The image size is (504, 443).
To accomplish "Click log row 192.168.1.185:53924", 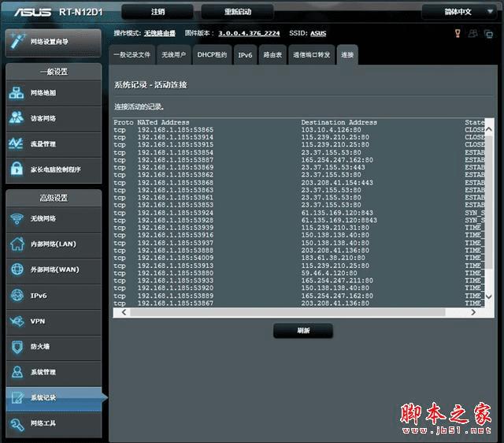I will click(x=175, y=213).
